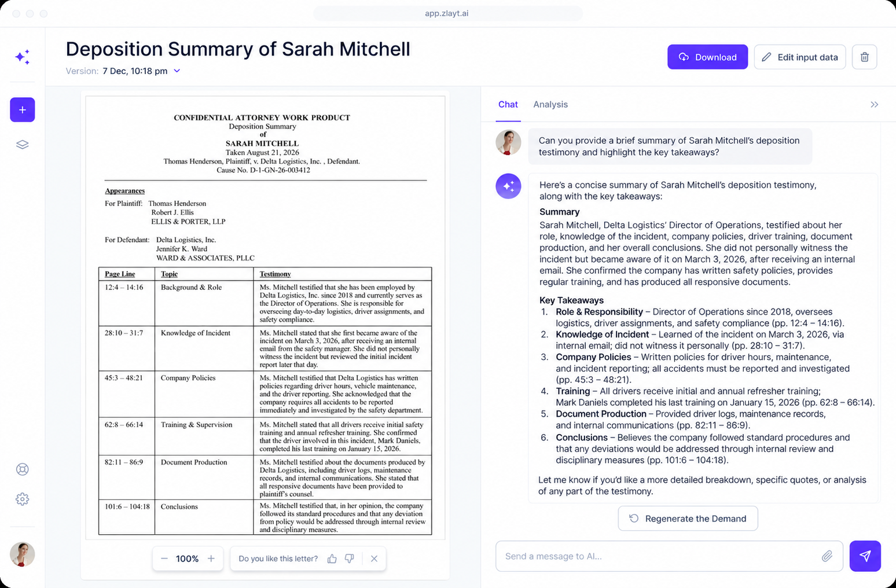Expand the version dropdown chevron

177,71
